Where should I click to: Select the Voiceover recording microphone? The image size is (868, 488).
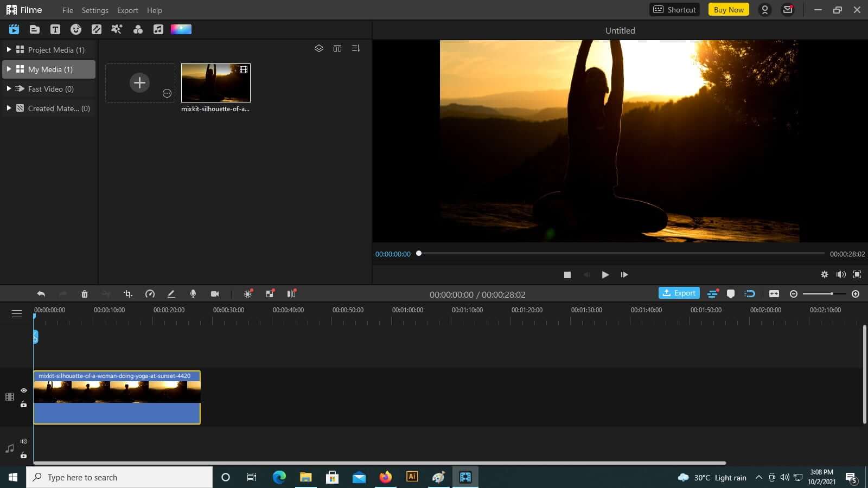tap(193, 294)
